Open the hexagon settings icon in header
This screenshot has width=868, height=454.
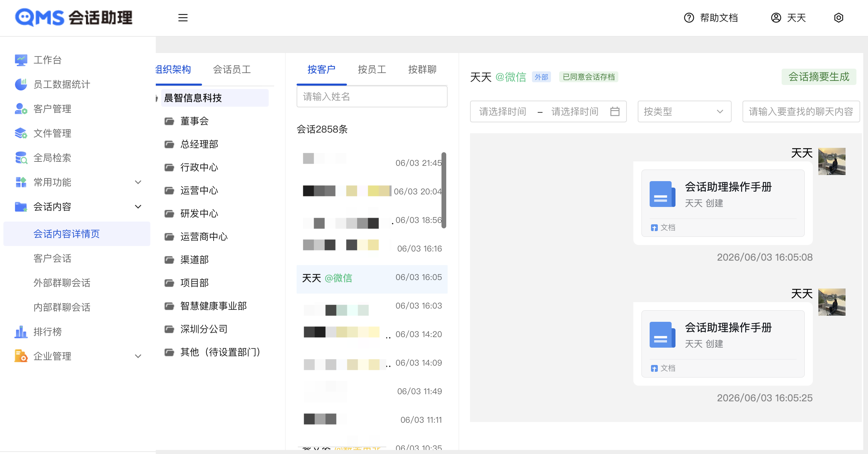pos(839,18)
